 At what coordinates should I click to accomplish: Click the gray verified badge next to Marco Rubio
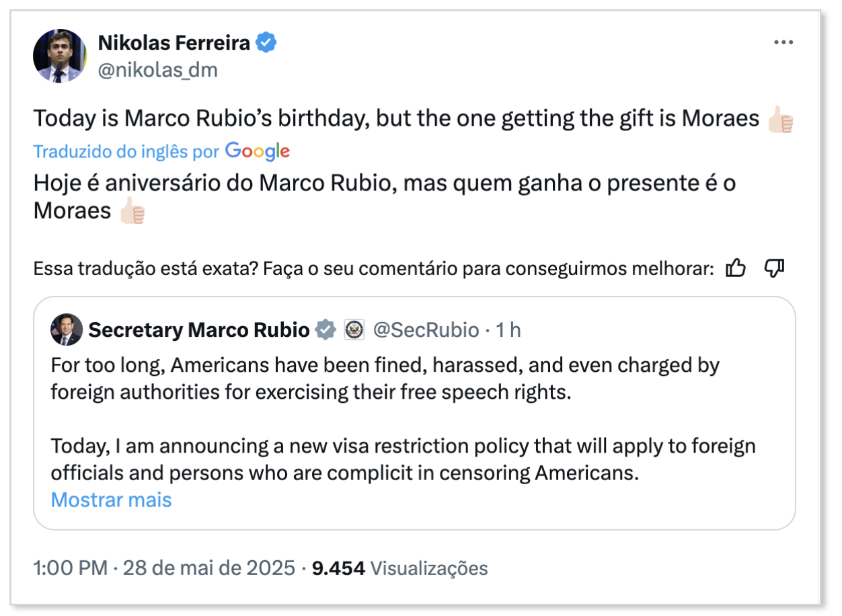326,330
